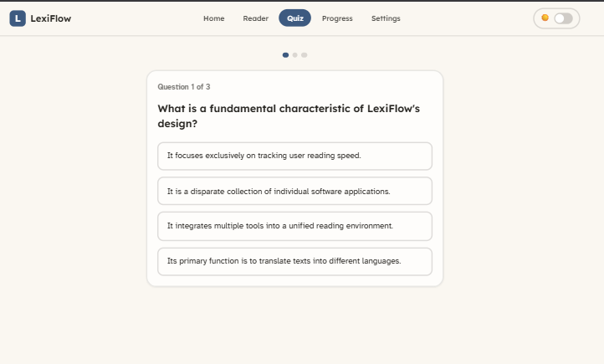Go to the Progress tab

(337, 18)
